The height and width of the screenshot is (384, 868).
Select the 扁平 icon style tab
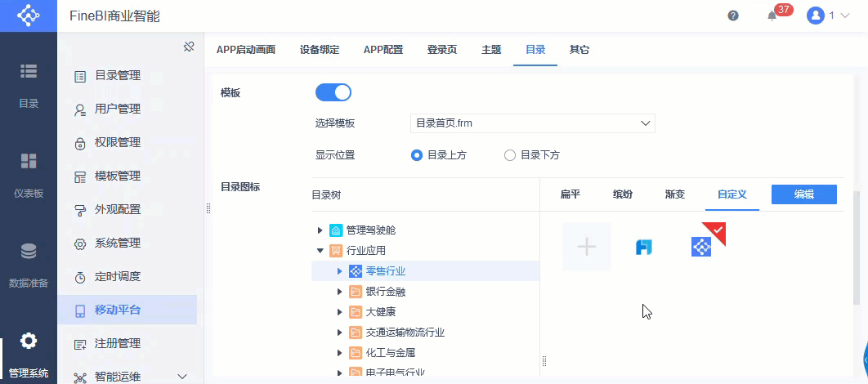[570, 194]
